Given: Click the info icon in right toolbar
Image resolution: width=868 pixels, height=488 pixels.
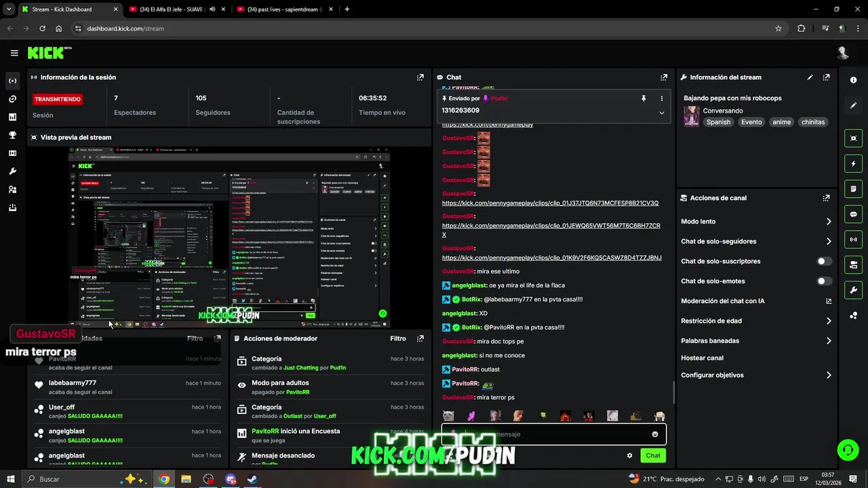Looking at the screenshot, I should 854,80.
